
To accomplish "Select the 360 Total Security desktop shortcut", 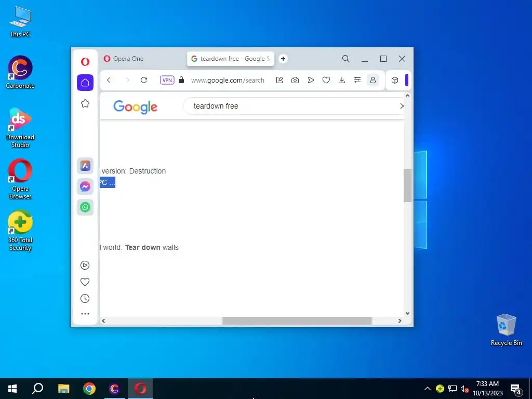I will pos(20,231).
